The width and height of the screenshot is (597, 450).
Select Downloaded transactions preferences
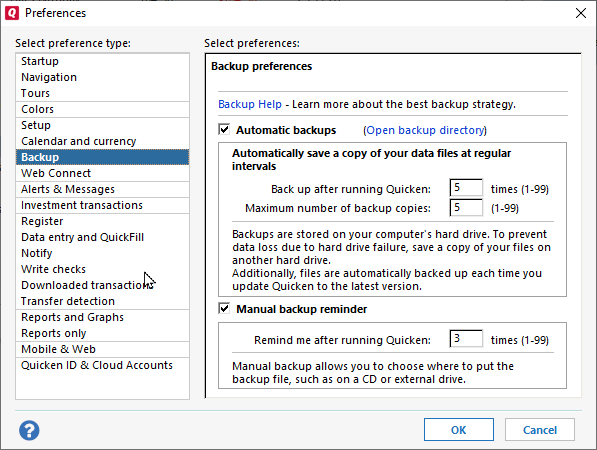coord(102,285)
